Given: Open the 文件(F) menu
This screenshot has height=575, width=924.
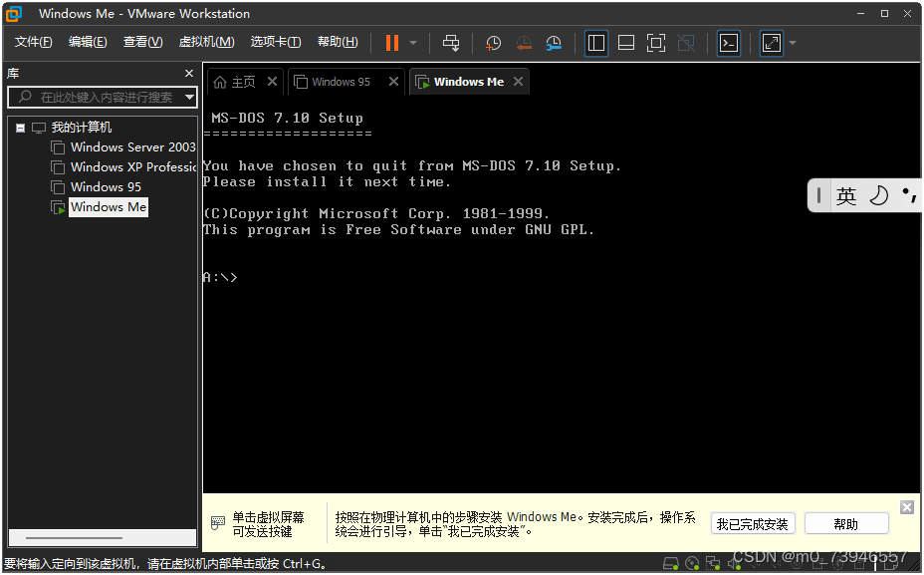Looking at the screenshot, I should pyautogui.click(x=34, y=42).
